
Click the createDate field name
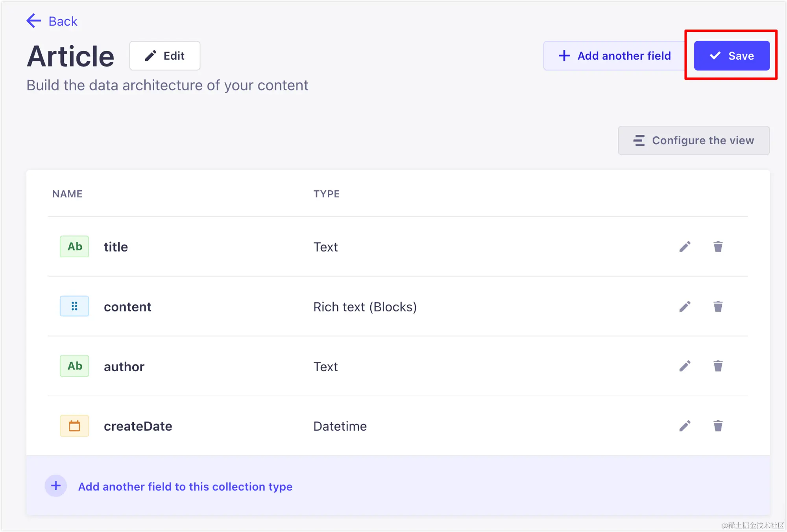[x=138, y=426]
